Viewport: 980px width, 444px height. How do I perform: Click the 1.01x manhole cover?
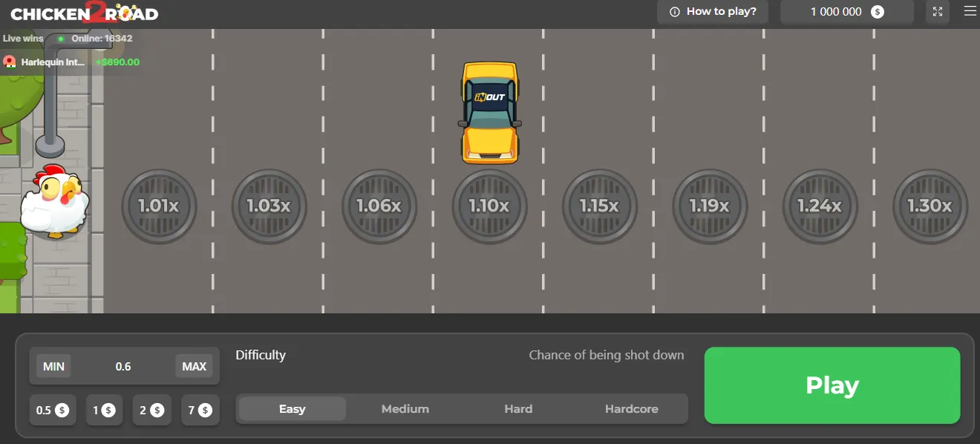(x=159, y=206)
